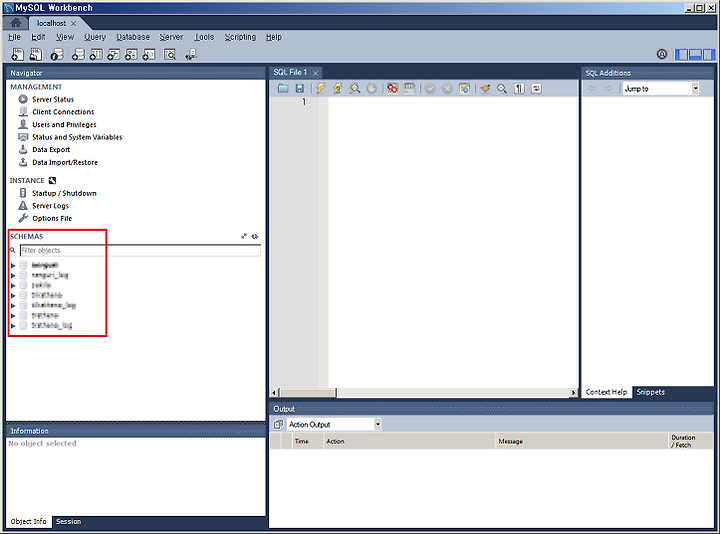This screenshot has height=534, width=720.
Task: Search table data toolbar icon
Action: (170, 55)
